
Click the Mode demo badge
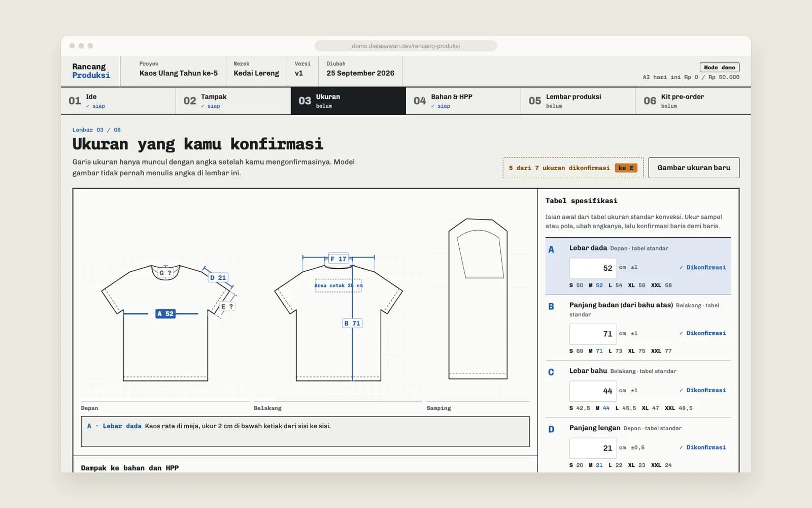pyautogui.click(x=719, y=68)
